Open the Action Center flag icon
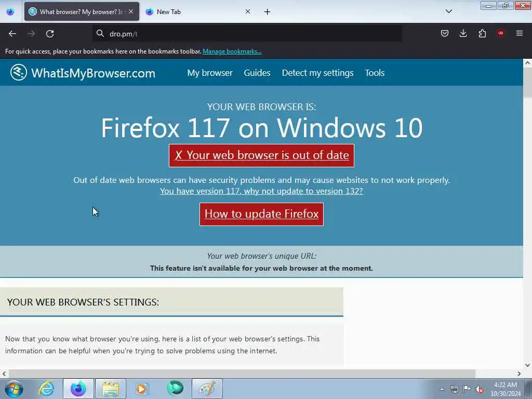Image resolution: width=532 pixels, height=399 pixels. (x=467, y=389)
